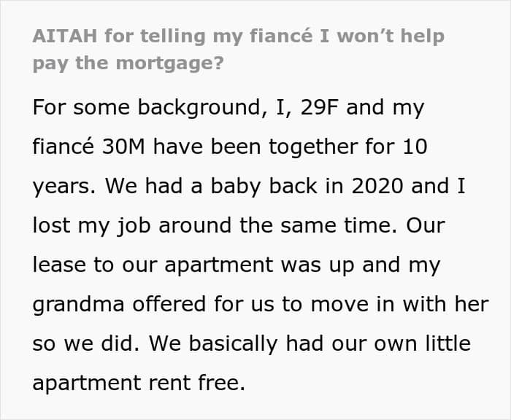511x420 pixels.
Task: Click the phrase "rent free." in the last line
Action: (197, 383)
